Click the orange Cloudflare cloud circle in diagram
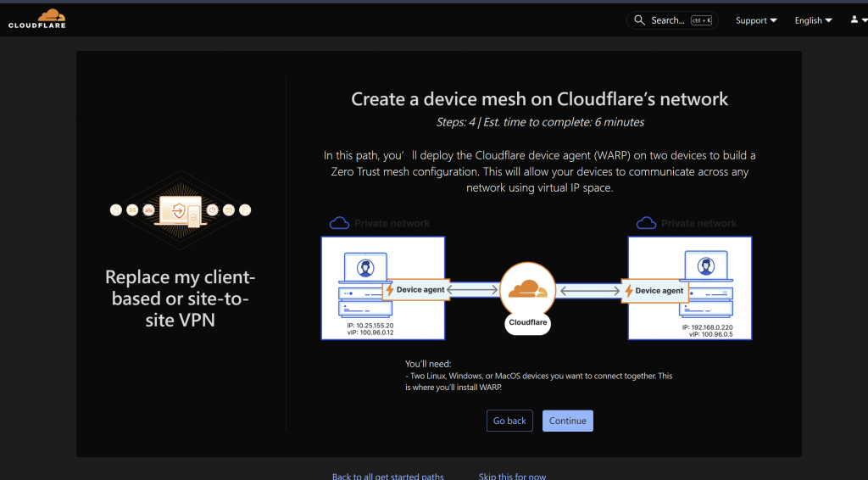The height and width of the screenshot is (480, 868). tap(527, 289)
